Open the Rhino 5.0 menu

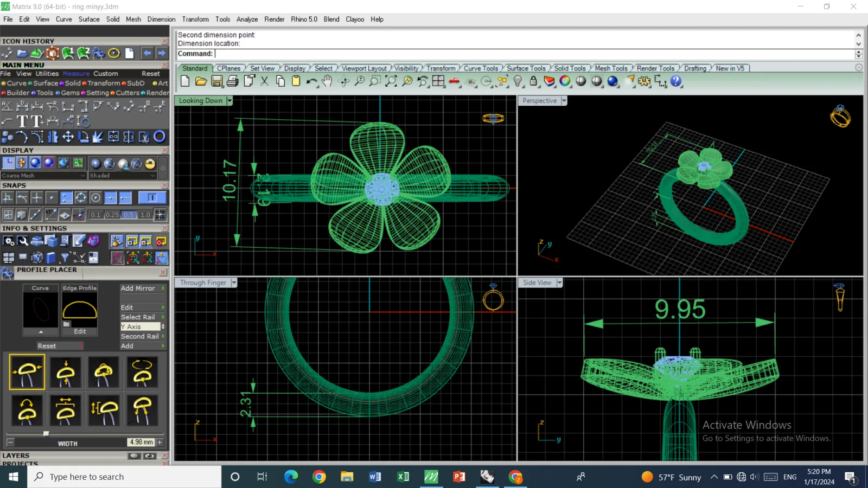[304, 19]
